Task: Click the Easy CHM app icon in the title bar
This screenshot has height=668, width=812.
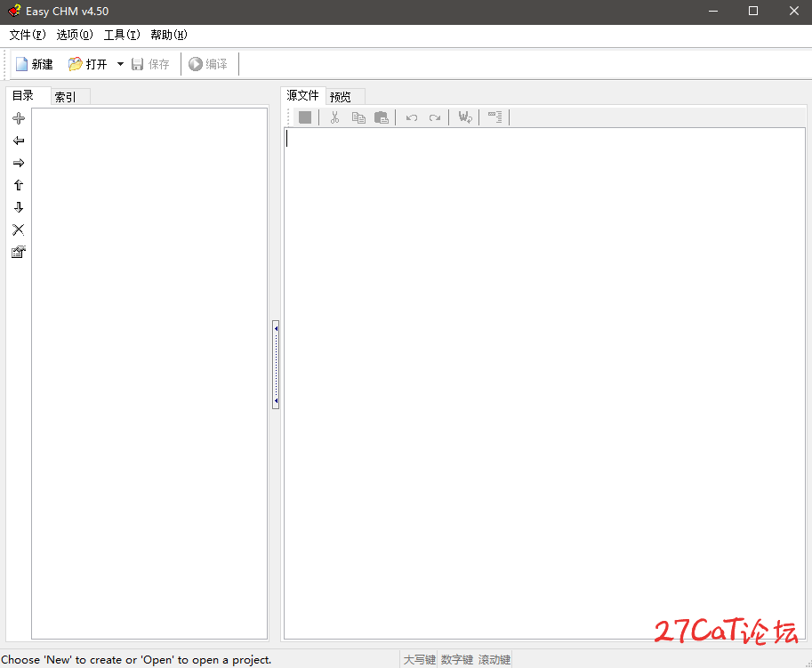Action: [x=14, y=11]
